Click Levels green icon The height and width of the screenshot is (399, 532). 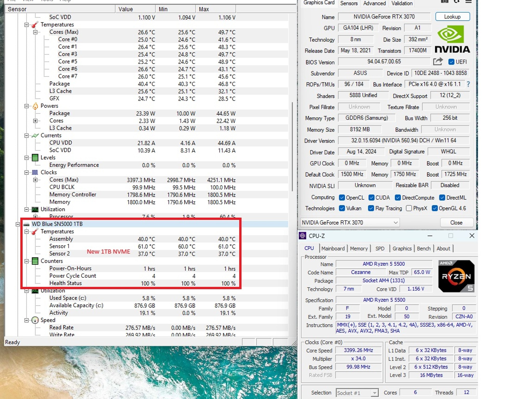pos(35,158)
